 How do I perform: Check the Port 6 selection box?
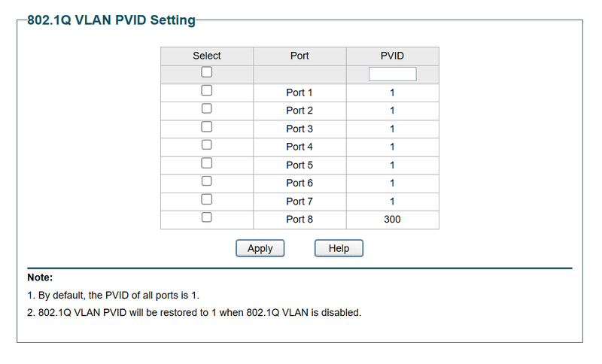point(206,181)
